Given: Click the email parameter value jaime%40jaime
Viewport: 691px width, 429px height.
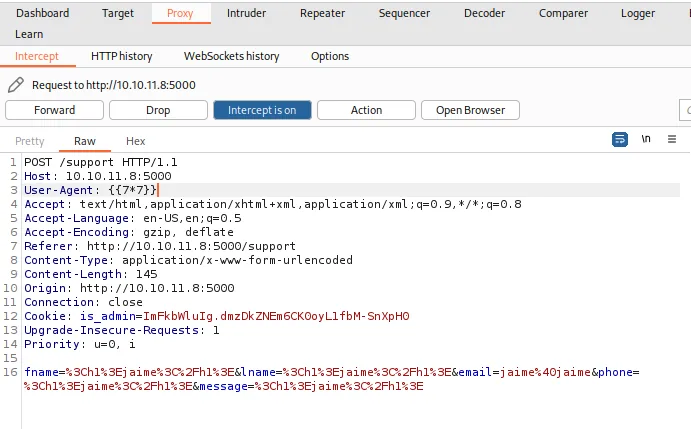Looking at the screenshot, I should coord(545,372).
